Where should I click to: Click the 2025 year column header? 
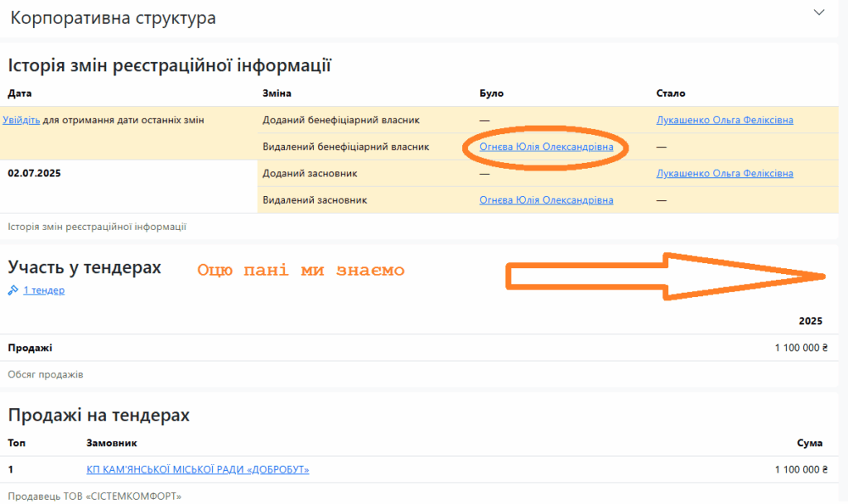pos(810,321)
